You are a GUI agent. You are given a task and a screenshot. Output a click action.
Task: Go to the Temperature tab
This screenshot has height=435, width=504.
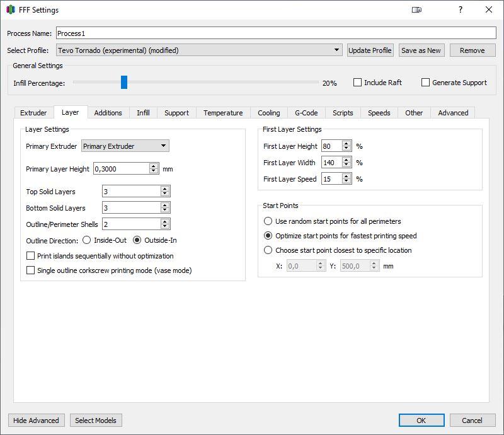tap(223, 113)
